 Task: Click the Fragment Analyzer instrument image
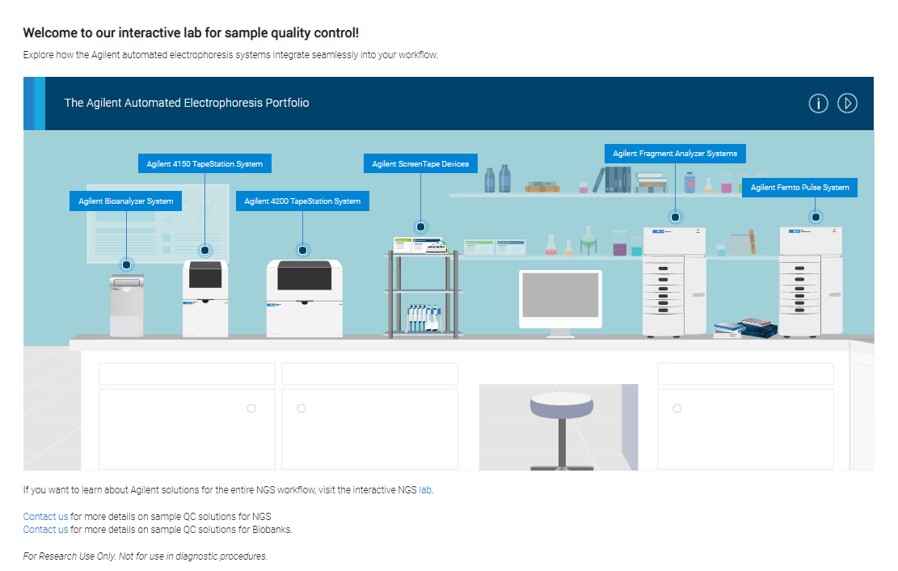pos(675,281)
